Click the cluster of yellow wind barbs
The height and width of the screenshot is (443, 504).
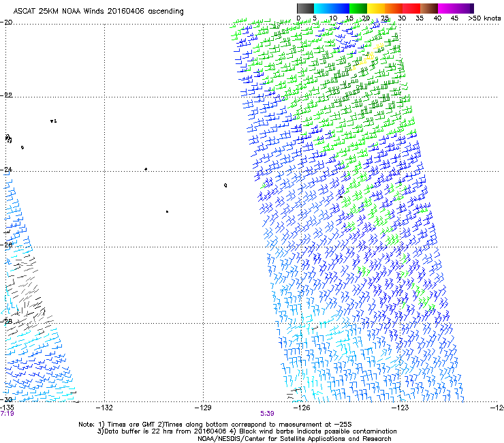point(368,57)
